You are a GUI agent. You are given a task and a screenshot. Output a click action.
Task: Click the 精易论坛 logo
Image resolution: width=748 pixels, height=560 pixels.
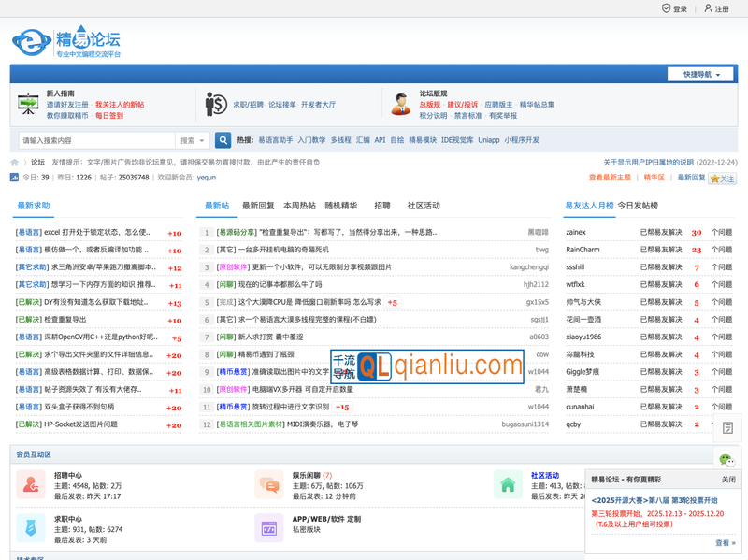click(x=66, y=42)
